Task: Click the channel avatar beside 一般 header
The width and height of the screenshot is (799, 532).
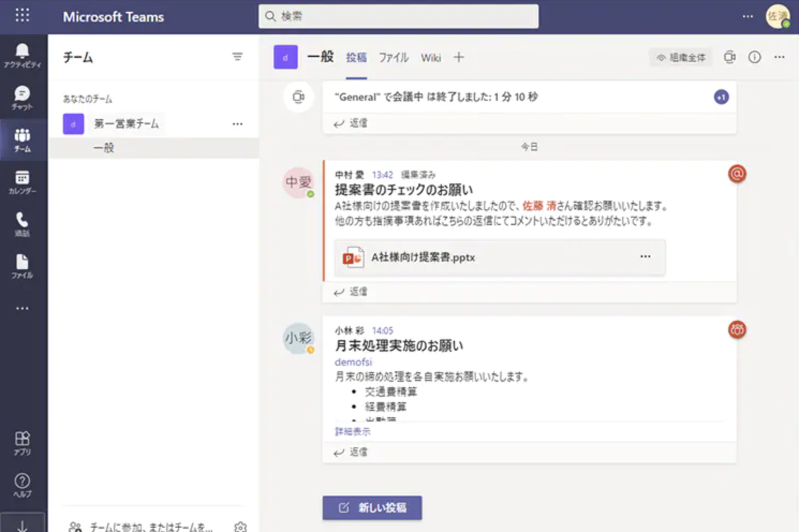Action: pos(286,57)
